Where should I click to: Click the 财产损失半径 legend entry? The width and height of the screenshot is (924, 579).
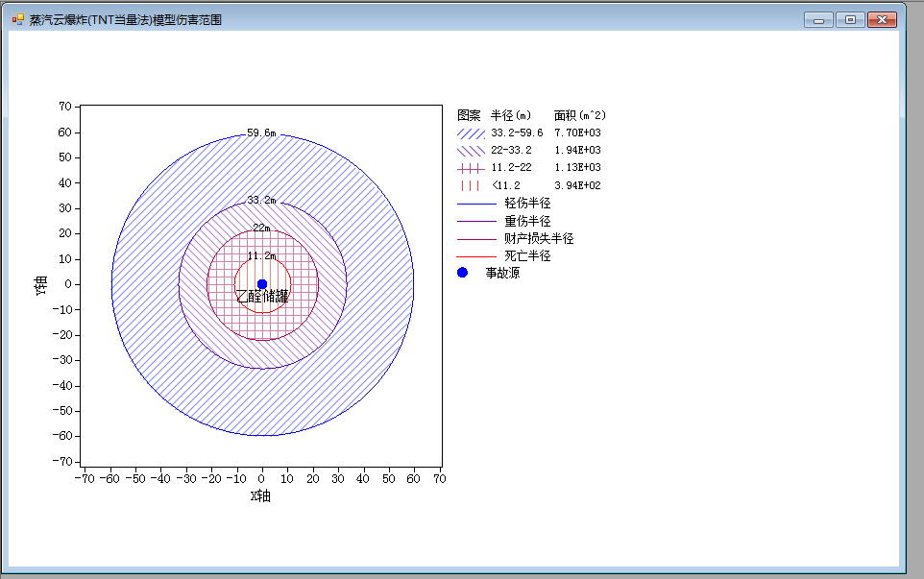[x=516, y=238]
